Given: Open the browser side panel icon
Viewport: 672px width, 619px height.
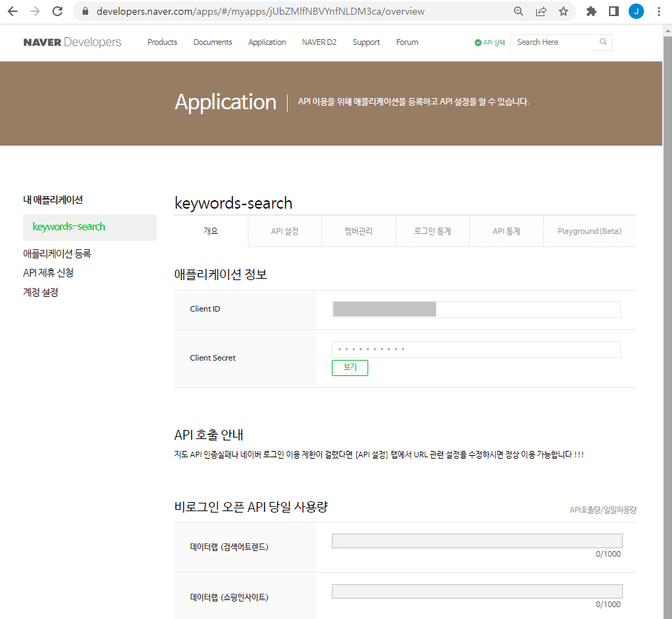Looking at the screenshot, I should pos(615,11).
